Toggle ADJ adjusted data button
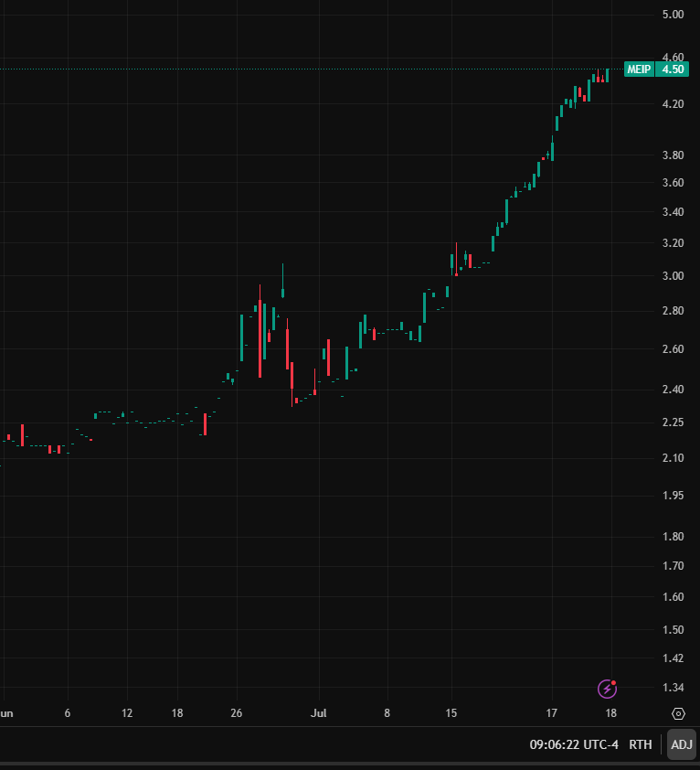 (x=682, y=744)
